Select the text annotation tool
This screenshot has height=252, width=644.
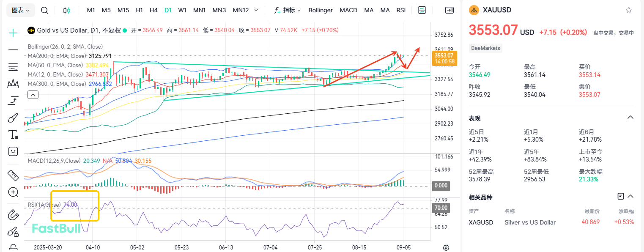(13, 135)
